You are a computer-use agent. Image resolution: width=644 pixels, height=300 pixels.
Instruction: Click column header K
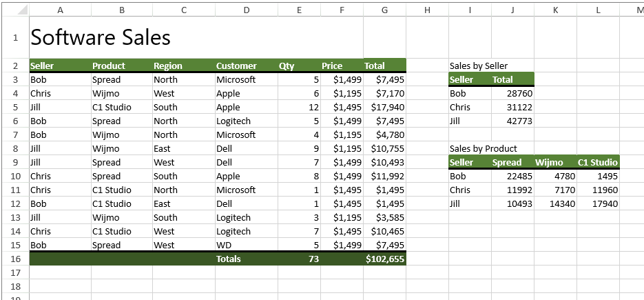click(555, 10)
